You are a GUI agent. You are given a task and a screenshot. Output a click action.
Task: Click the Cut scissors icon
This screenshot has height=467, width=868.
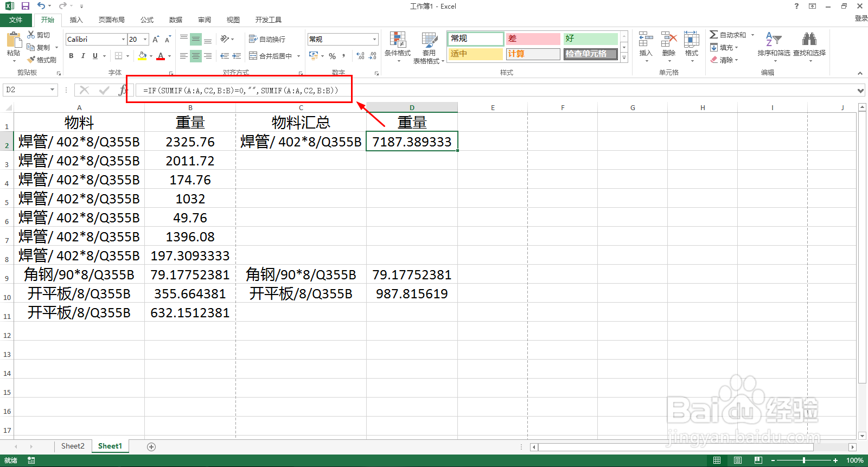pos(31,35)
